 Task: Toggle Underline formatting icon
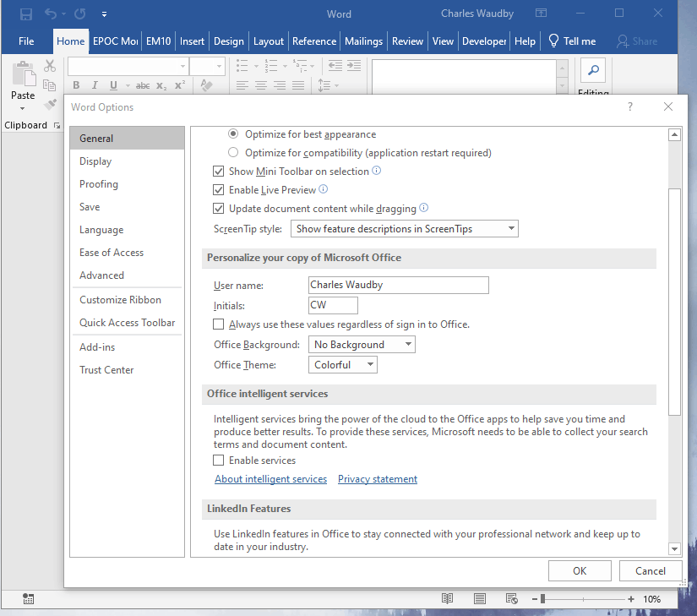click(113, 85)
